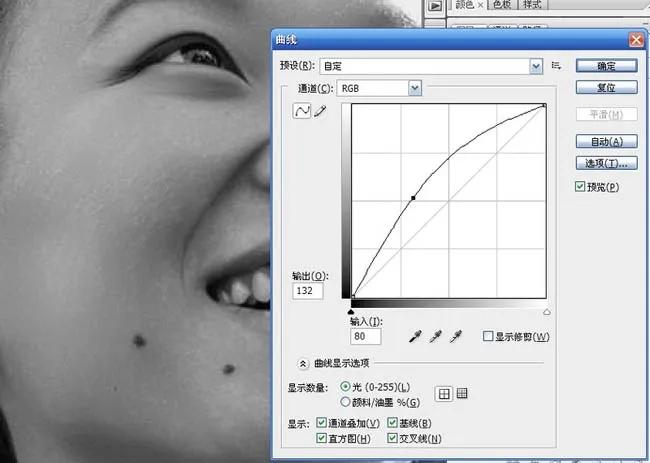The height and width of the screenshot is (463, 650).
Task: Switch to the 样式 tab in background panel
Action: click(532, 5)
